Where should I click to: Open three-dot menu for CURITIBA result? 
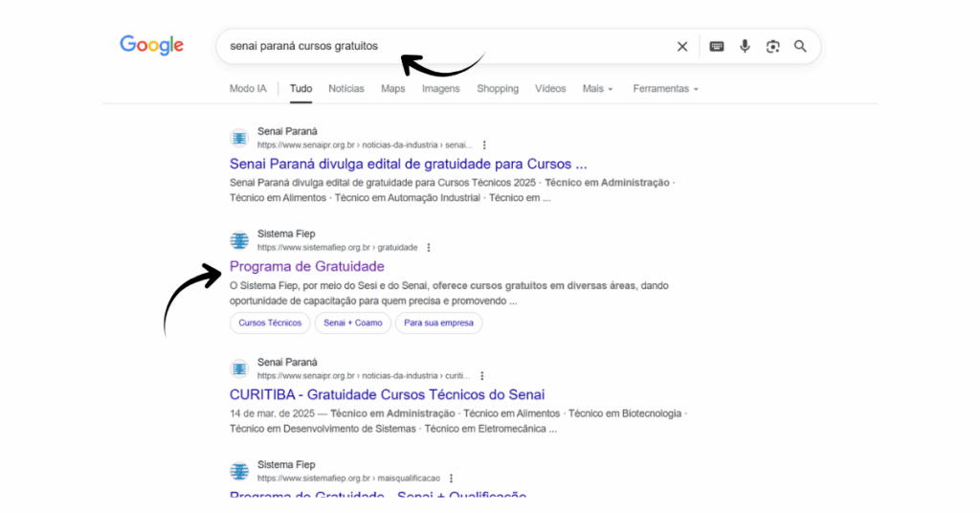point(482,376)
